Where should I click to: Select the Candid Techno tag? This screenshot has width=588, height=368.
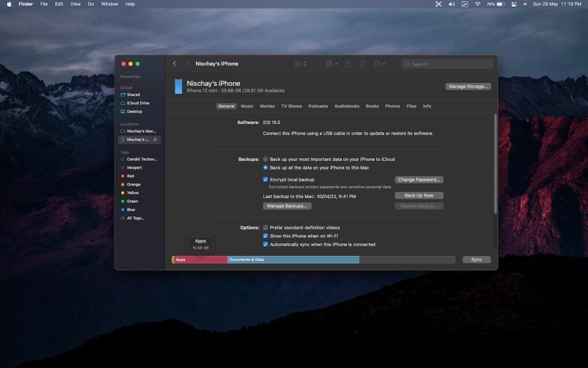pyautogui.click(x=139, y=159)
